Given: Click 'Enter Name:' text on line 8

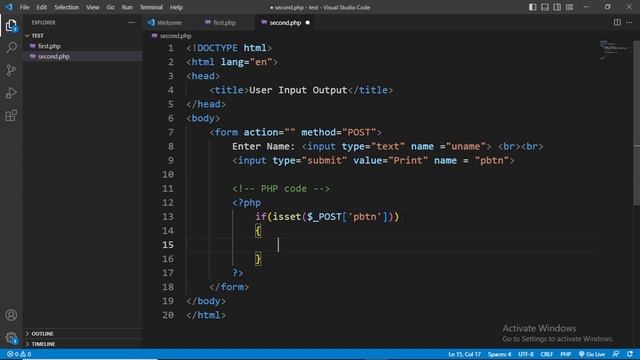Looking at the screenshot, I should [263, 147].
